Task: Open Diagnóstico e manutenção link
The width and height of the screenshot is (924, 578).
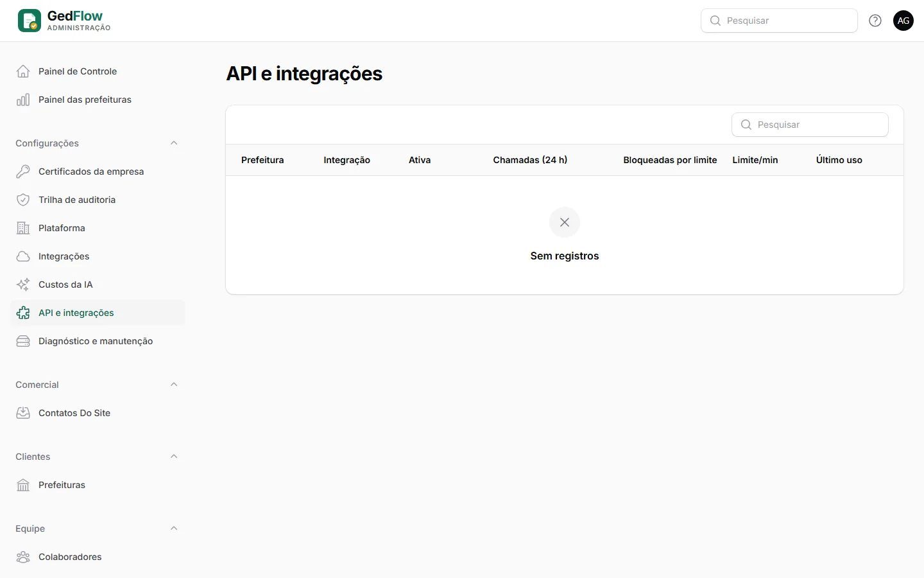Action: [x=98, y=341]
